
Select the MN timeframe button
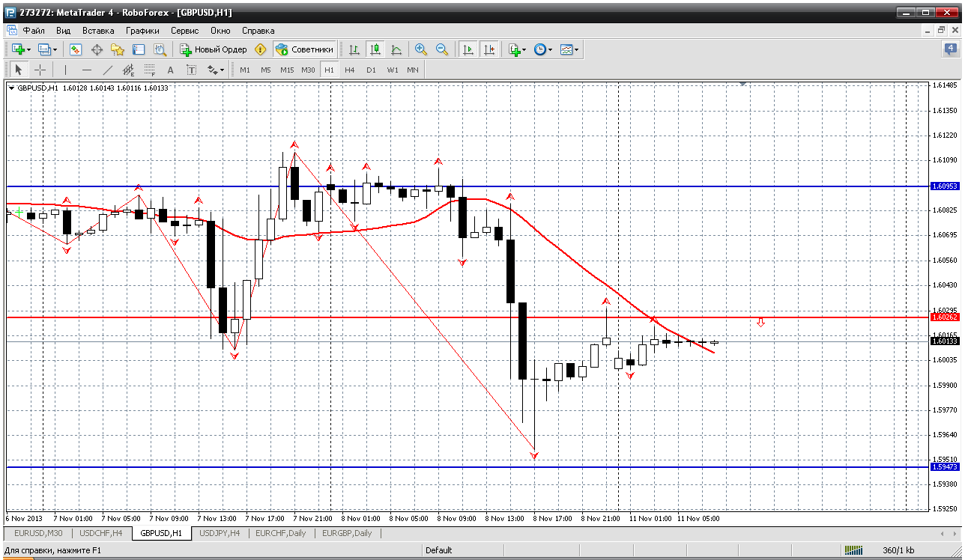coord(413,70)
